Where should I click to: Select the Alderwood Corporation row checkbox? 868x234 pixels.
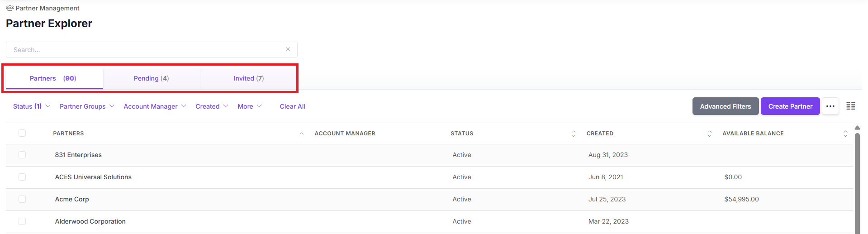pyautogui.click(x=22, y=221)
